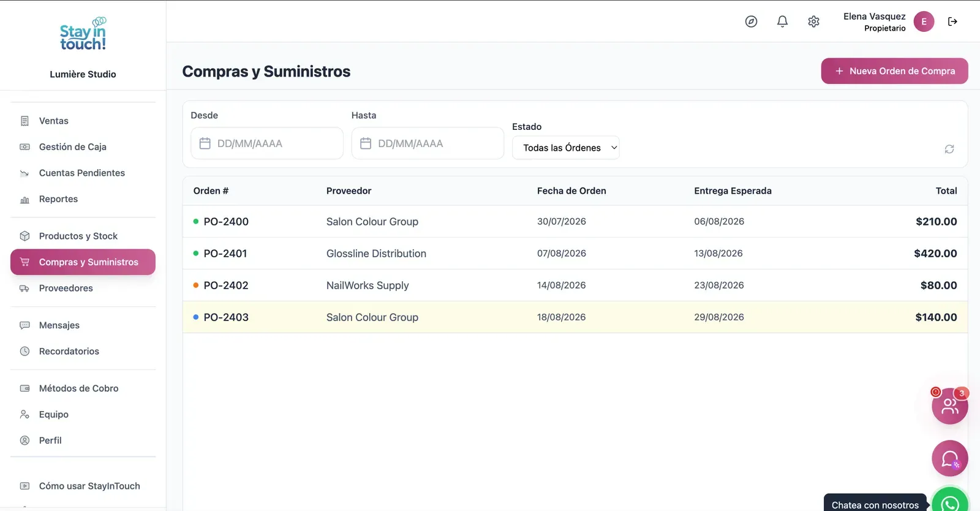Screen dimensions: 980x511
Task: Select Compras y Suministros menu item
Action: click(83, 262)
